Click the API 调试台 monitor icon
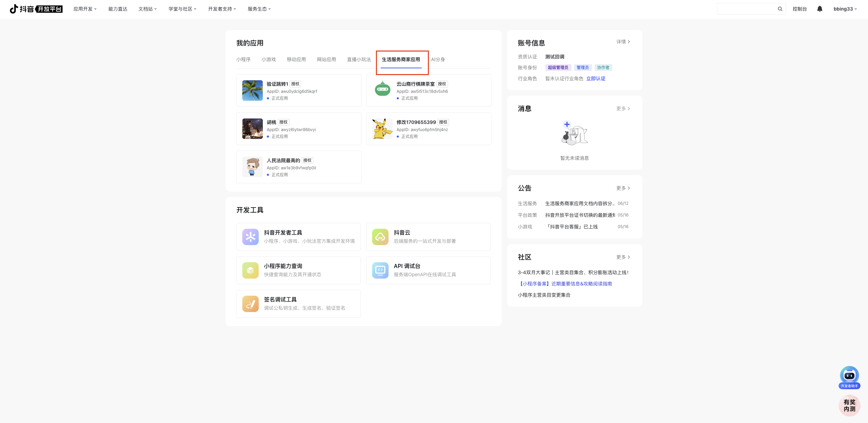The width and height of the screenshot is (868, 423). (x=380, y=270)
